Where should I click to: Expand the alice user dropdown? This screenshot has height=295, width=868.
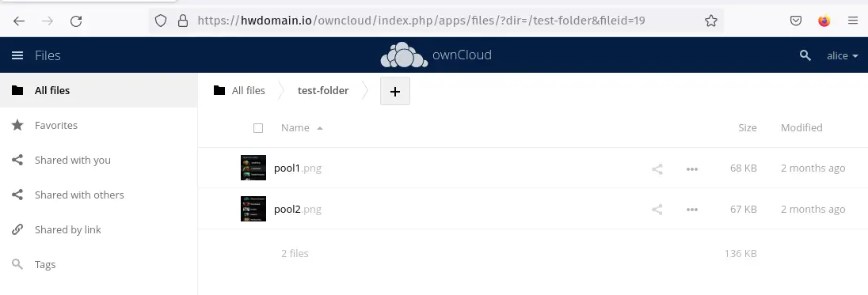[x=843, y=56]
